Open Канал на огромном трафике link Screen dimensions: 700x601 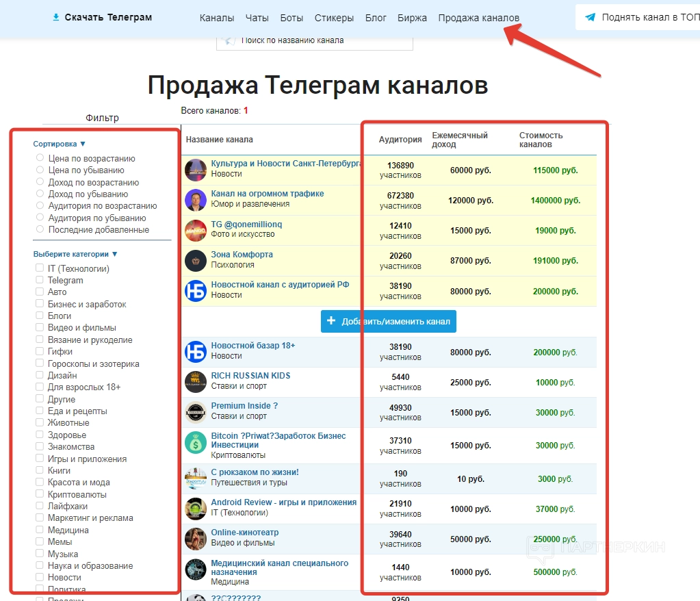pyautogui.click(x=268, y=194)
